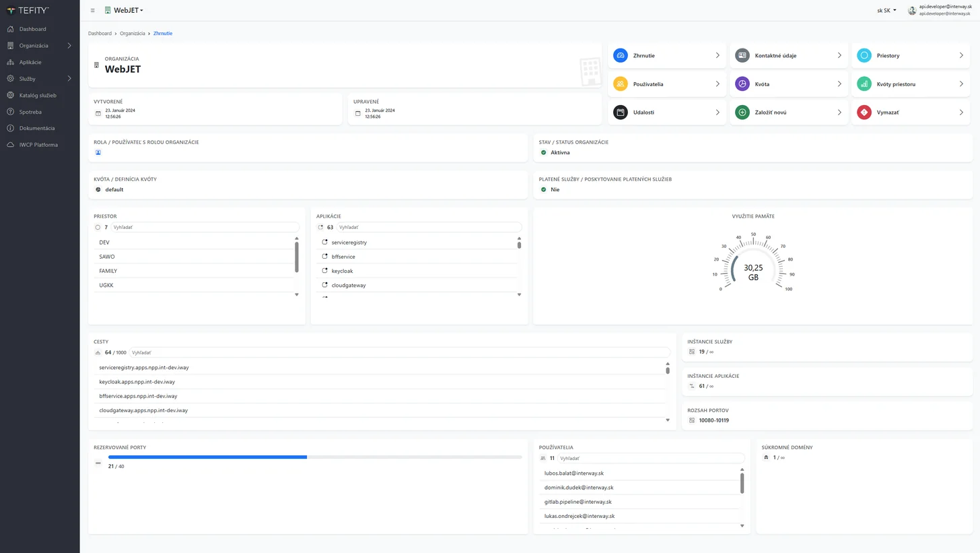The height and width of the screenshot is (553, 980).
Task: Click the default quota definition
Action: [x=114, y=189]
